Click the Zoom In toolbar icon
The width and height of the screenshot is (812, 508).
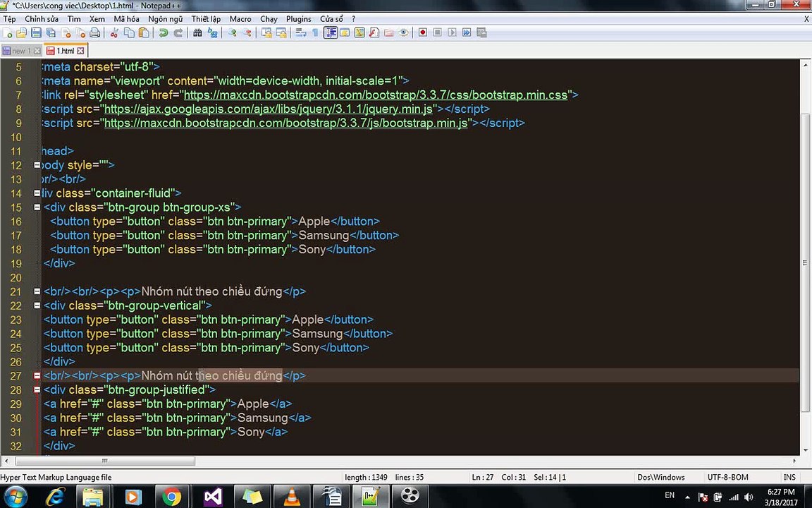point(232,32)
